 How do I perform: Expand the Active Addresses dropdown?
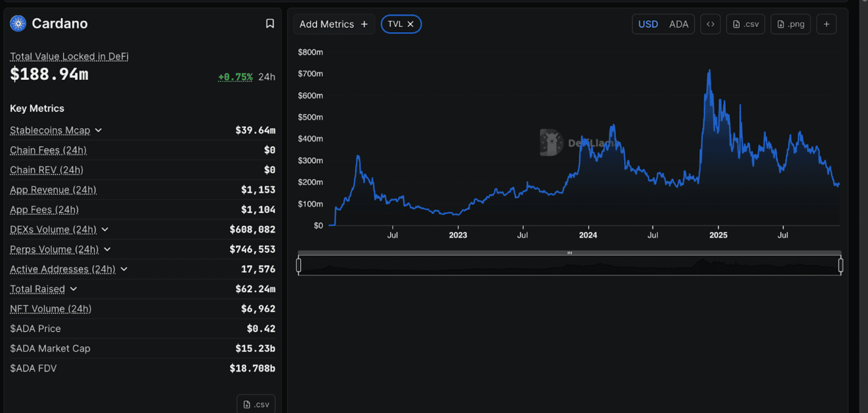pyautogui.click(x=124, y=269)
